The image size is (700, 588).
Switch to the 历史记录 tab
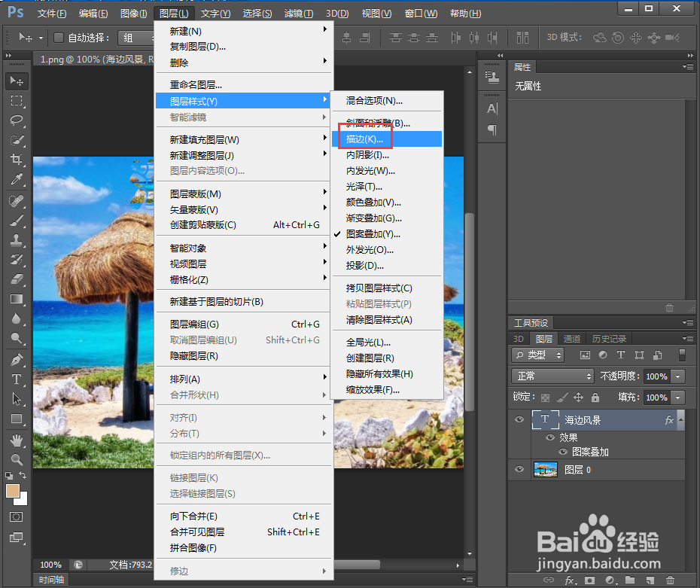click(609, 338)
